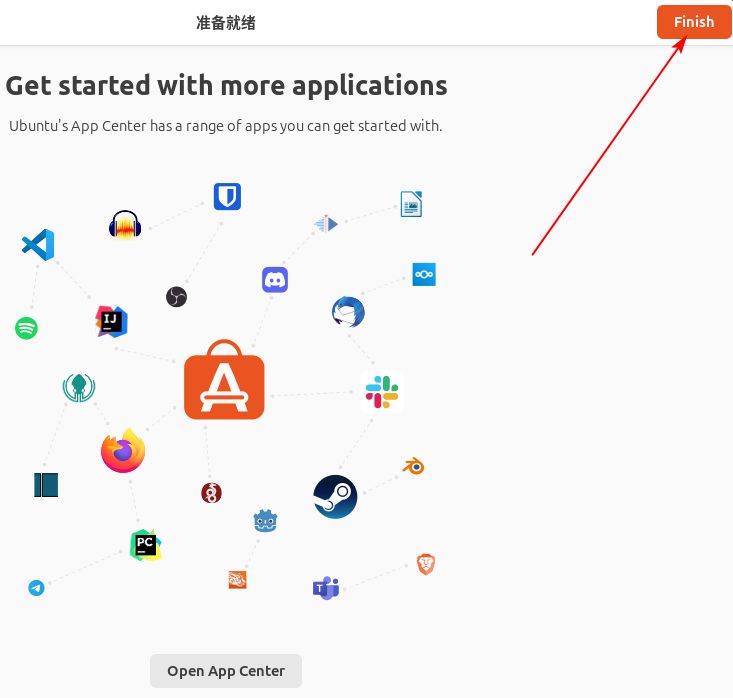Click the OBS Studio icon
The width and height of the screenshot is (733, 698).
point(176,297)
